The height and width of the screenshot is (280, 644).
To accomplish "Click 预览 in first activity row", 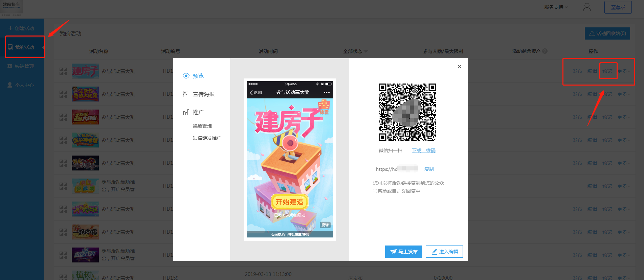I will click(607, 71).
